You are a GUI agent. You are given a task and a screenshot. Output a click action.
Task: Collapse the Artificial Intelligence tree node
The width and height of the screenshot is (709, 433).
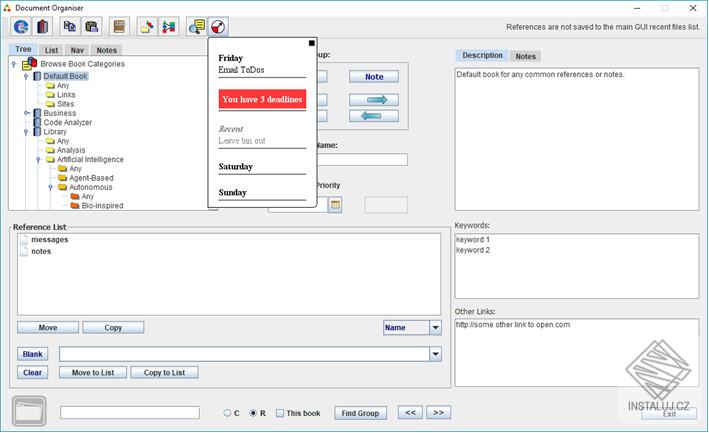[38, 160]
